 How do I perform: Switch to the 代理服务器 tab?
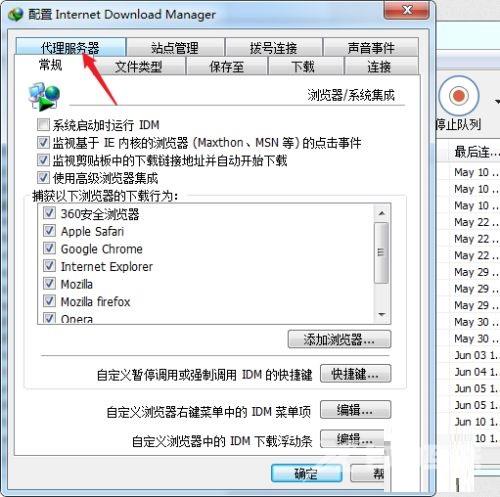[70, 47]
